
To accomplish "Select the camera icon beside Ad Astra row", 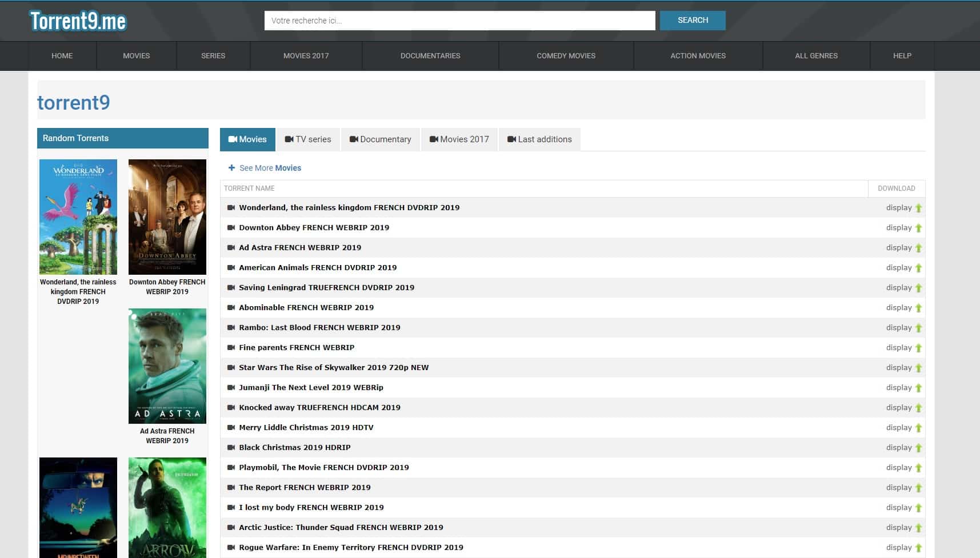I will 231,247.
